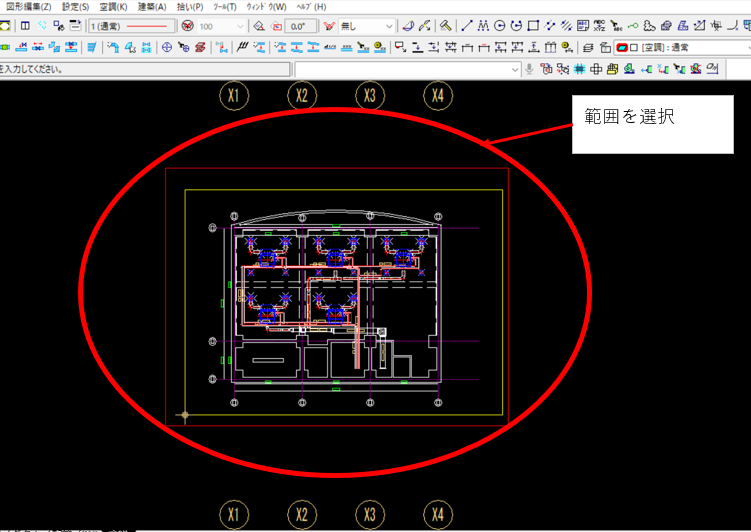Viewport: 751px width, 532px height.
Task: Select the rectangle drawing tool
Action: (x=533, y=25)
